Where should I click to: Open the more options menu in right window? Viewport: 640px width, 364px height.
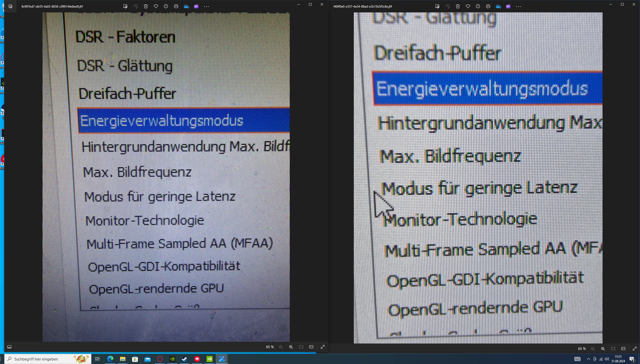tap(519, 7)
